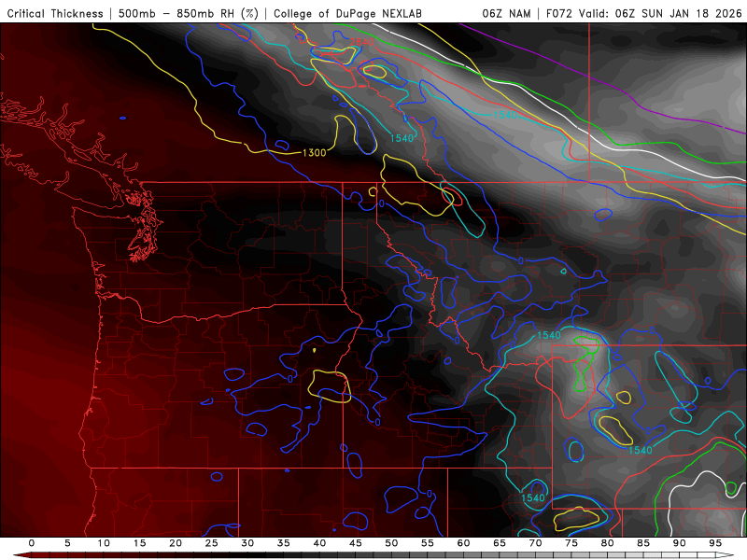
Task: Click the colorbar tick label "95"
Action: coord(715,543)
